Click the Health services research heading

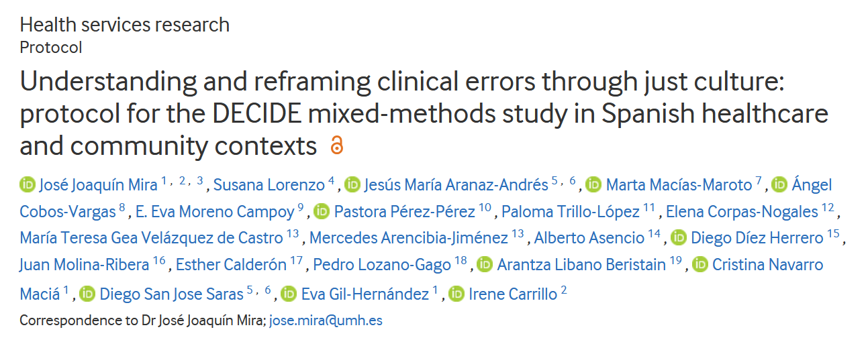(125, 25)
